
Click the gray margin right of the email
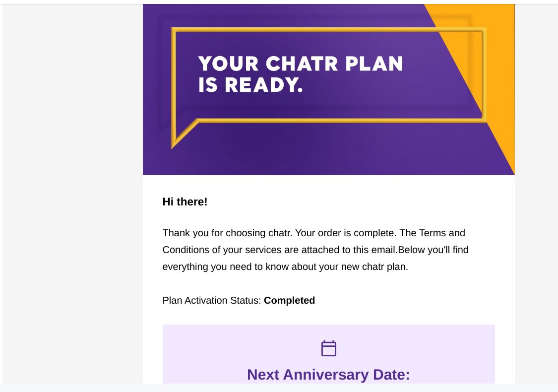tap(536, 198)
